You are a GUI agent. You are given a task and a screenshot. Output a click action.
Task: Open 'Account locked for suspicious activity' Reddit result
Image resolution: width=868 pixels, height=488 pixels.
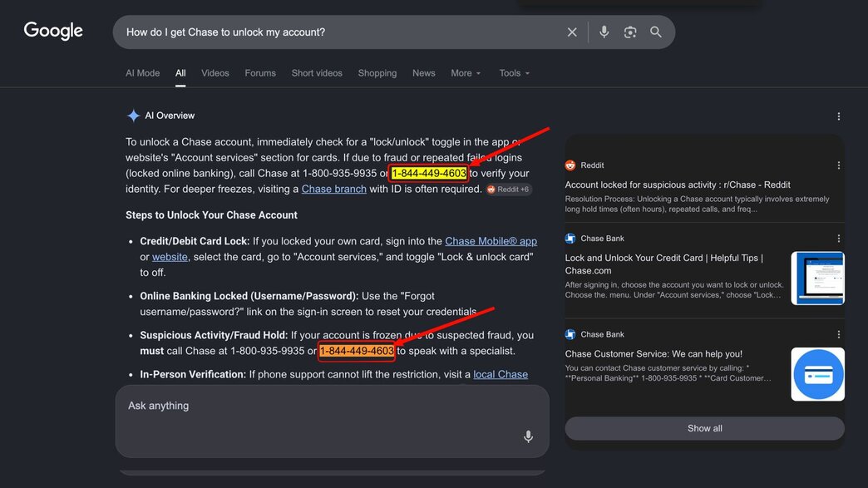click(678, 185)
